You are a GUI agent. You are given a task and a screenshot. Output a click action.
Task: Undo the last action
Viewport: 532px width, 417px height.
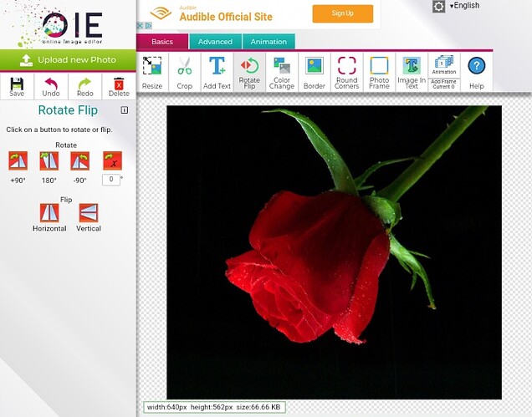[x=51, y=87]
